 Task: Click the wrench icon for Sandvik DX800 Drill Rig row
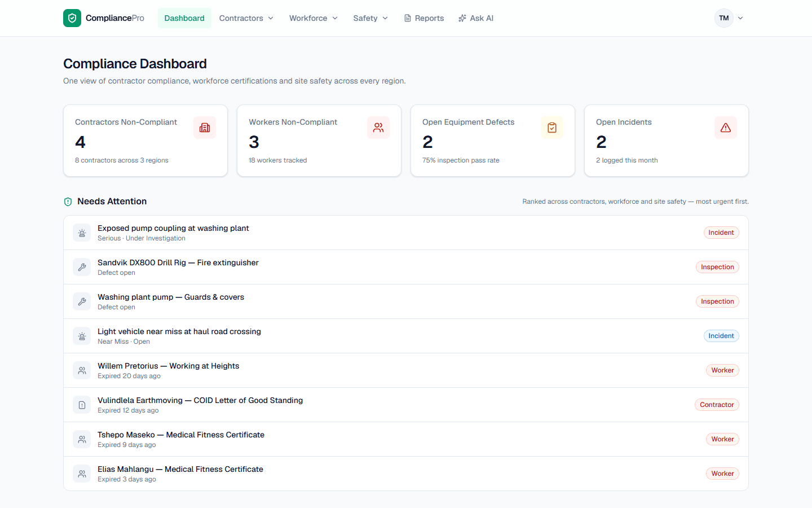click(82, 267)
